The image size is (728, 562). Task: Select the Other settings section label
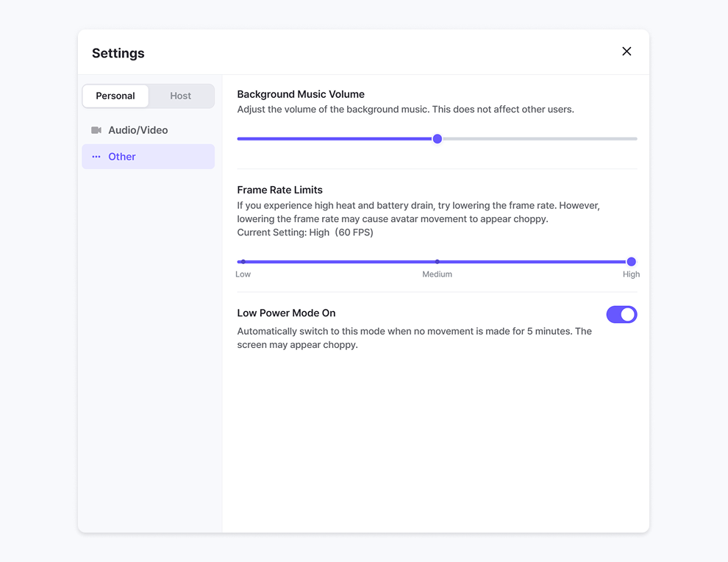pos(122,157)
